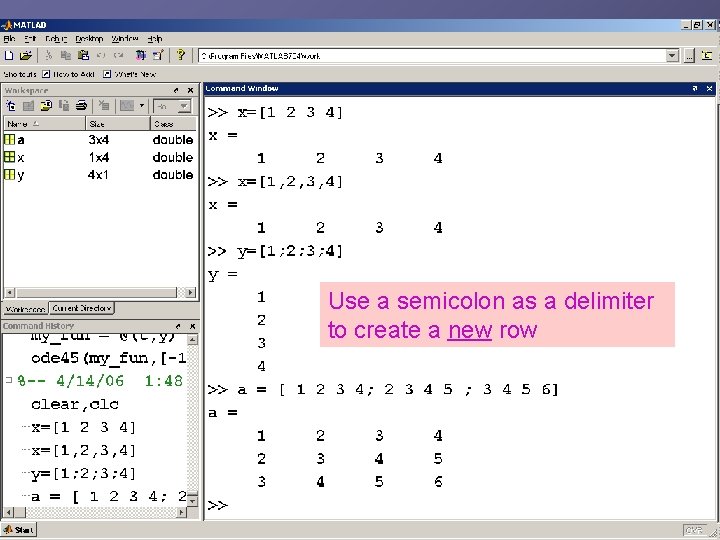
Task: Plot selected variable icon in Workspace toolbar
Action: pyautogui.click(x=127, y=106)
